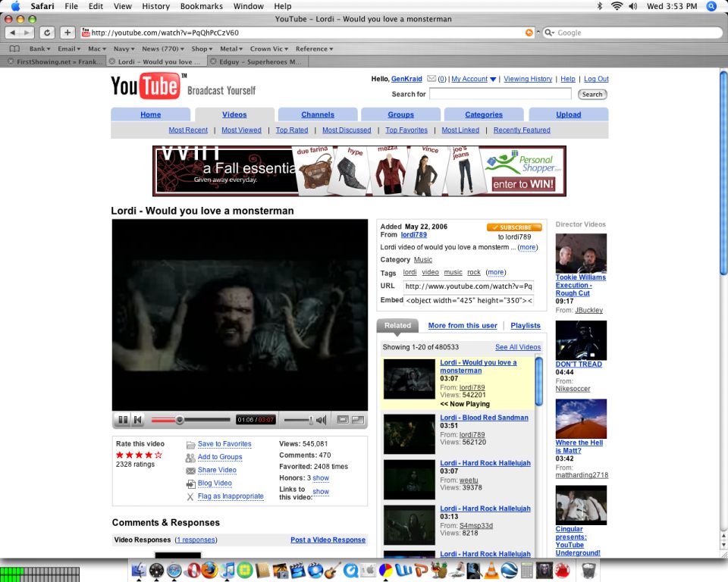The width and height of the screenshot is (728, 582).
Task: Go back with Safari's back arrow
Action: point(13,33)
